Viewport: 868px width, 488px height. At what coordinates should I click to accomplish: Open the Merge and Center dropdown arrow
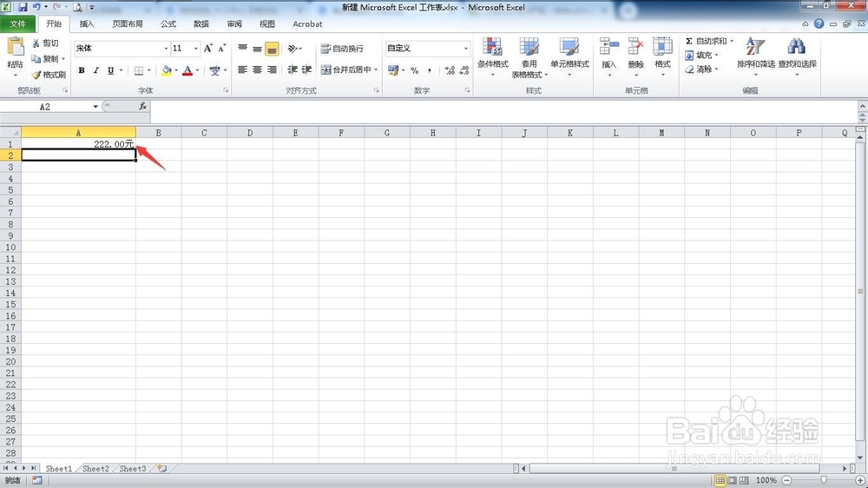pos(376,69)
